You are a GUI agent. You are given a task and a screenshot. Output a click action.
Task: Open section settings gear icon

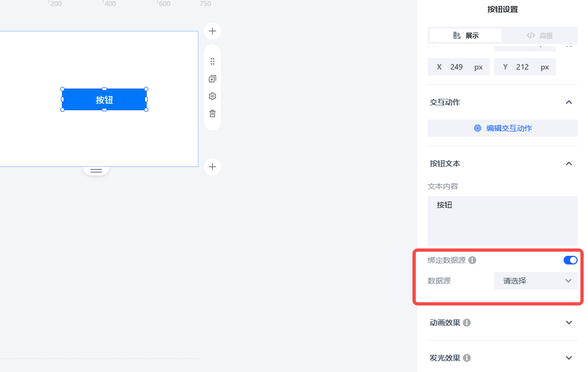212,96
